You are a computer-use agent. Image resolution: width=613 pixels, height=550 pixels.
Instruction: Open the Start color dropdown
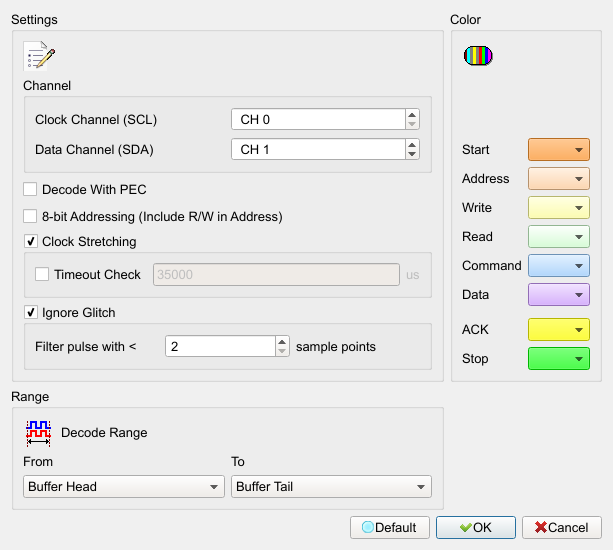click(x=559, y=149)
